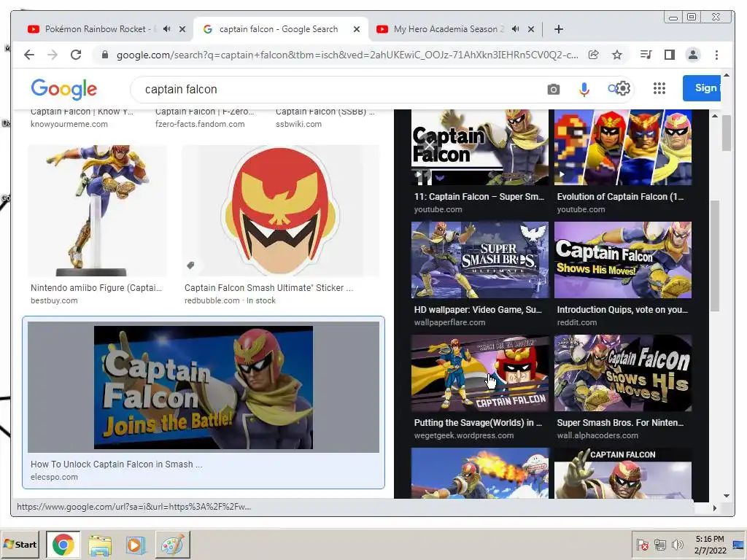Click the blue Sign in button
The width and height of the screenshot is (747, 560).
click(x=702, y=88)
